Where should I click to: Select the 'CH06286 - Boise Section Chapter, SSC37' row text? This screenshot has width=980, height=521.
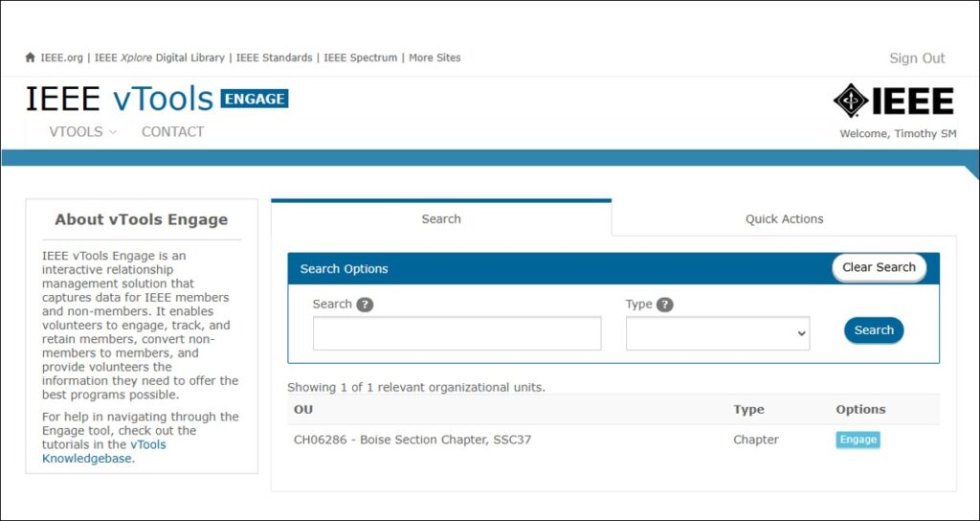[412, 440]
